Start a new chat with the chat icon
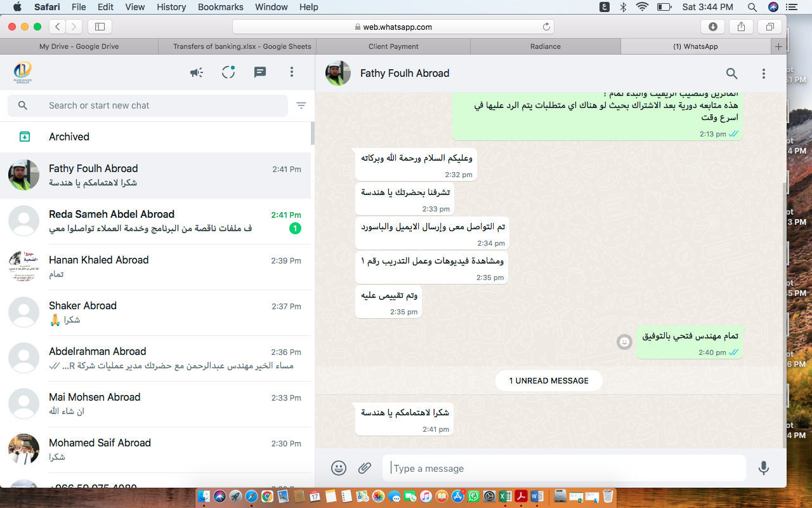 point(260,72)
